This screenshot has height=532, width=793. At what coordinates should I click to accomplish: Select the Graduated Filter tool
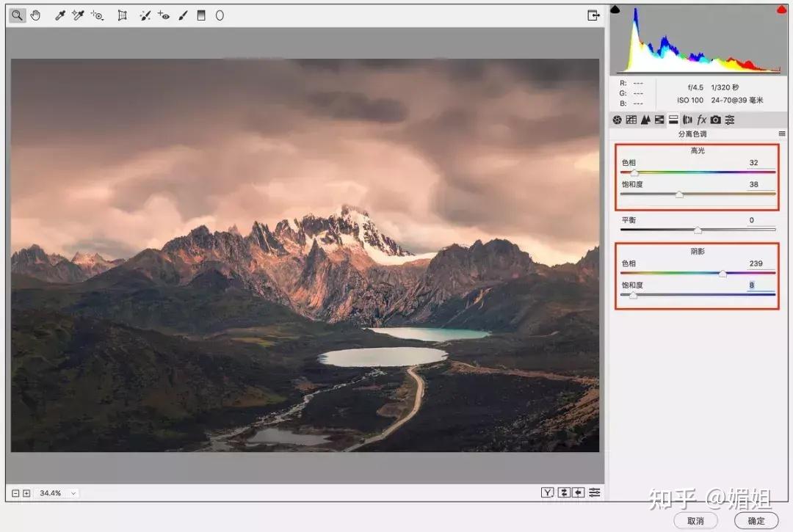(x=201, y=15)
